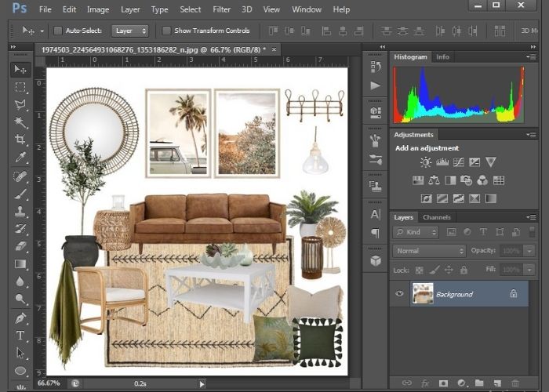Switch to the Channels tab
549x392 pixels.
tap(437, 217)
